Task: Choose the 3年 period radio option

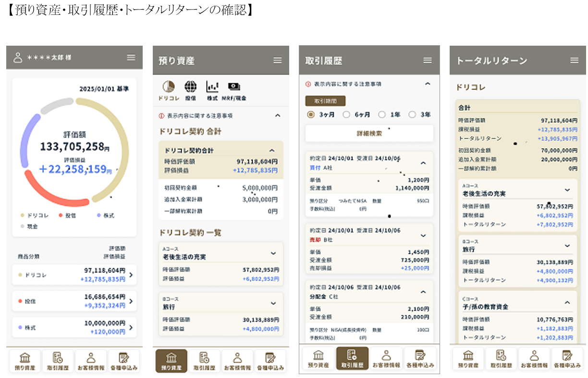Action: coord(412,115)
